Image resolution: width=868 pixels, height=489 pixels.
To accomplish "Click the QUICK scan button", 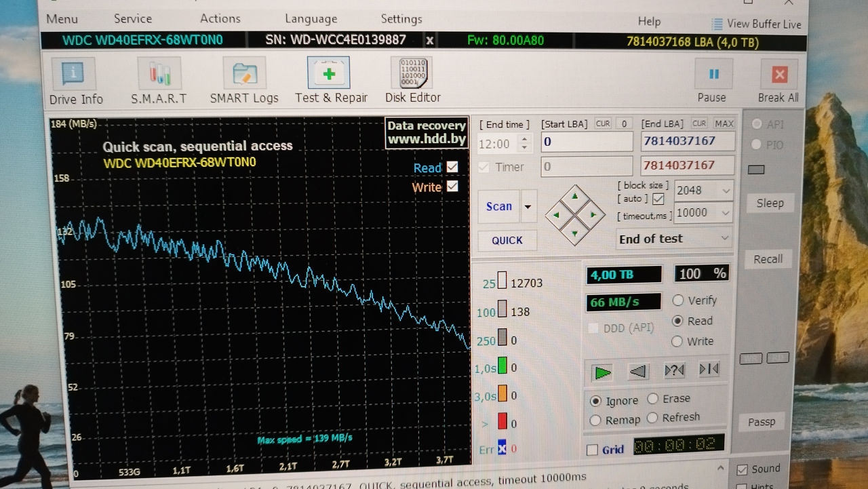I will tap(507, 240).
